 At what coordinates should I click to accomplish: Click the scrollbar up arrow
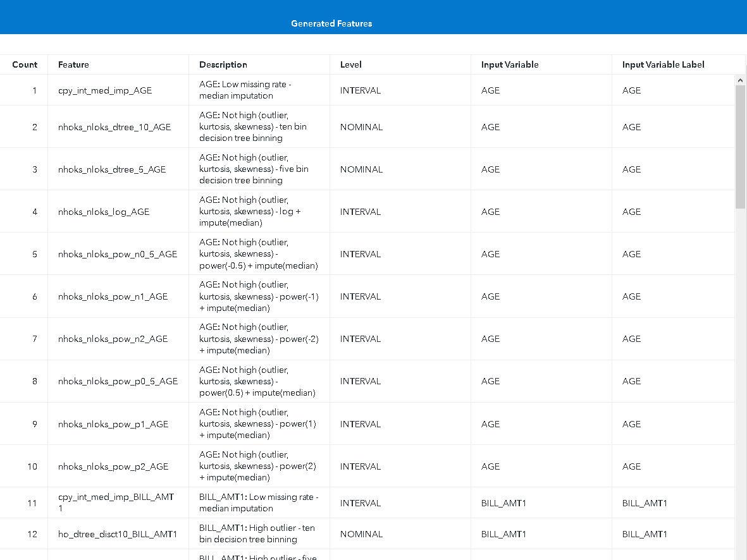(x=740, y=80)
